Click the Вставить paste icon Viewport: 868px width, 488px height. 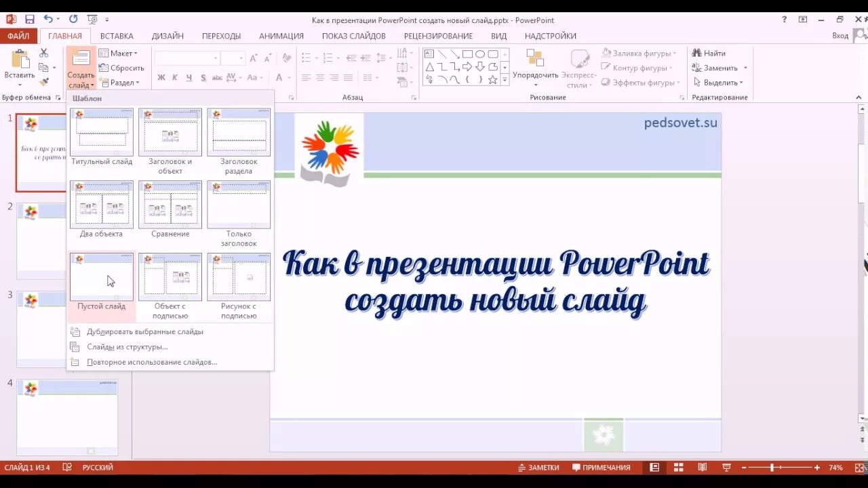click(x=20, y=60)
